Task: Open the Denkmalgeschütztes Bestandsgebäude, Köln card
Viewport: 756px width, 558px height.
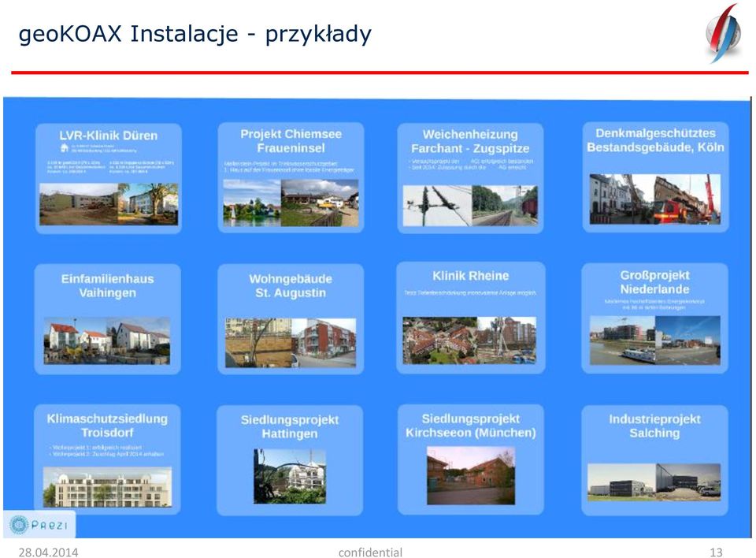Action: pos(655,177)
